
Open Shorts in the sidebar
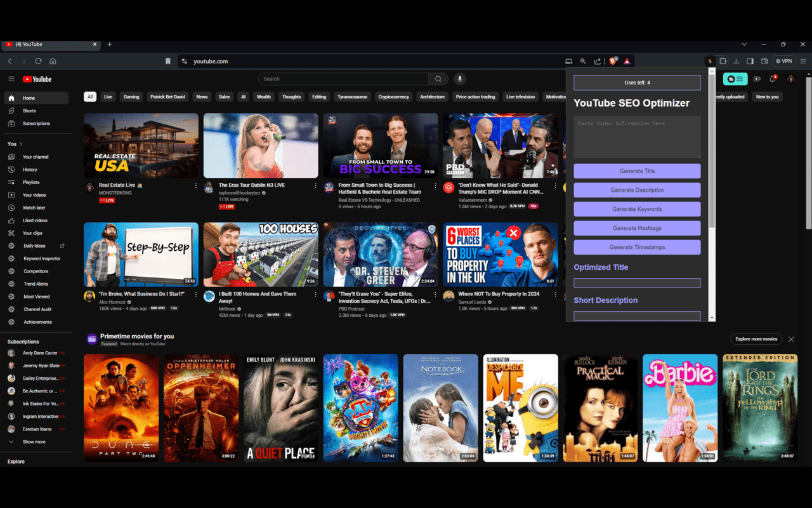[x=36, y=110]
